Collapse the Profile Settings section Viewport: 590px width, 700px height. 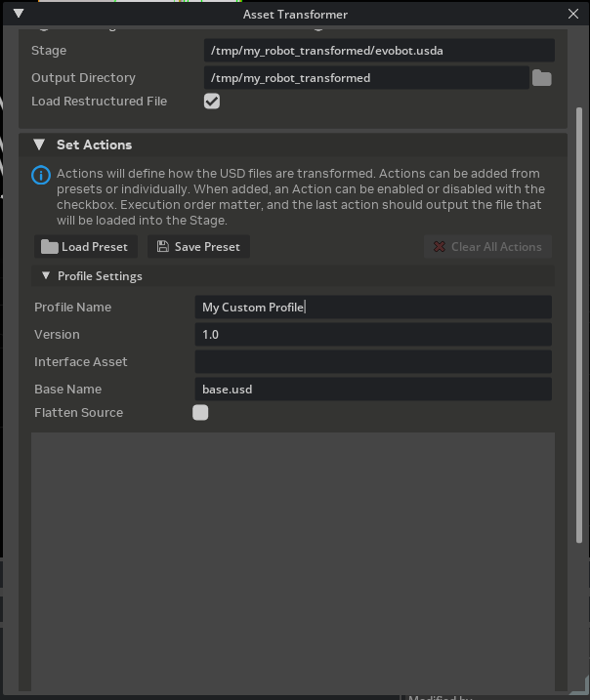[x=46, y=276]
